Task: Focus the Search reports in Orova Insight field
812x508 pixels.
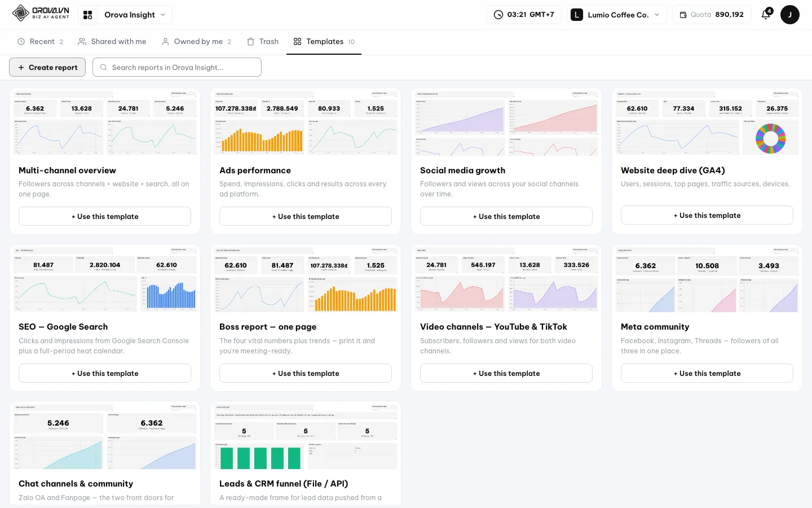Action: point(177,67)
